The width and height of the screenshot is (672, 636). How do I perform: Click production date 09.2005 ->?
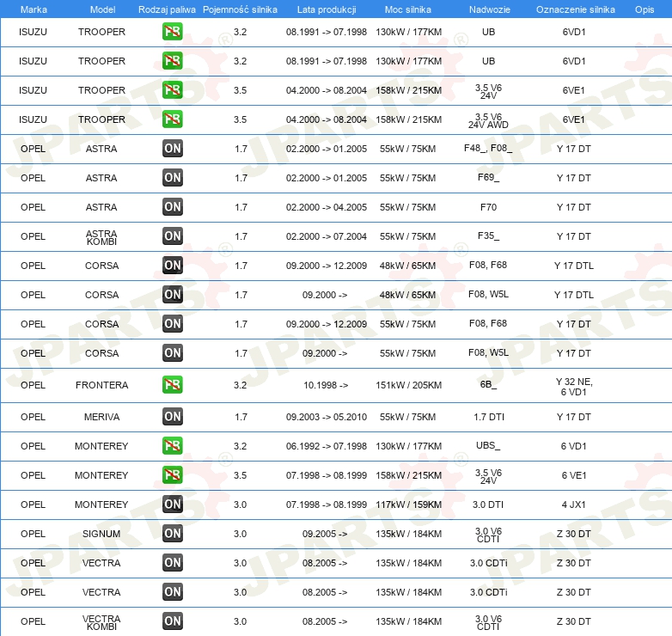[x=325, y=534]
